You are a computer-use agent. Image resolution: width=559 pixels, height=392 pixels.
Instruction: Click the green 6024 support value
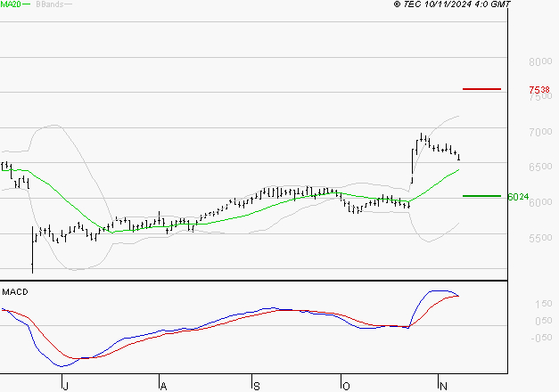tap(518, 197)
